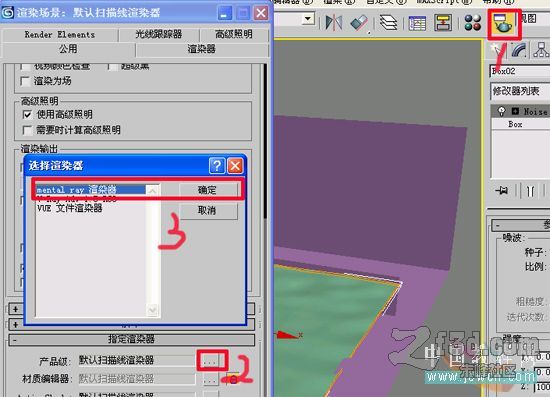The image size is (550, 397).
Task: Check 需要时计算高级照明 option
Action: coord(27,130)
